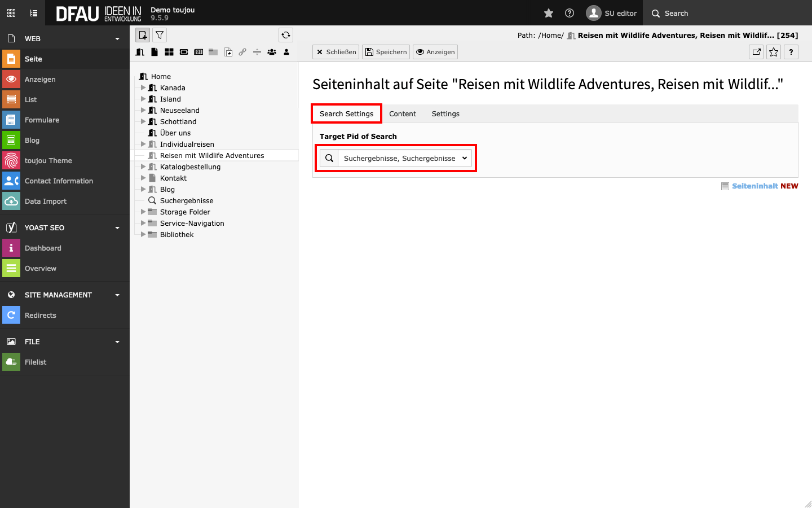Screen dimensions: 812x508
Task: Open the Filelist module
Action: point(36,362)
